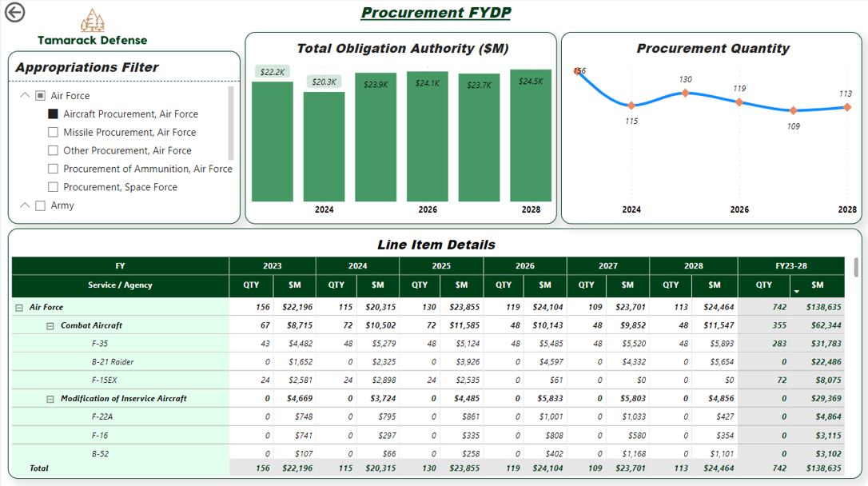
Task: Collapse the Air Force filter group chevron
Action: click(23, 95)
